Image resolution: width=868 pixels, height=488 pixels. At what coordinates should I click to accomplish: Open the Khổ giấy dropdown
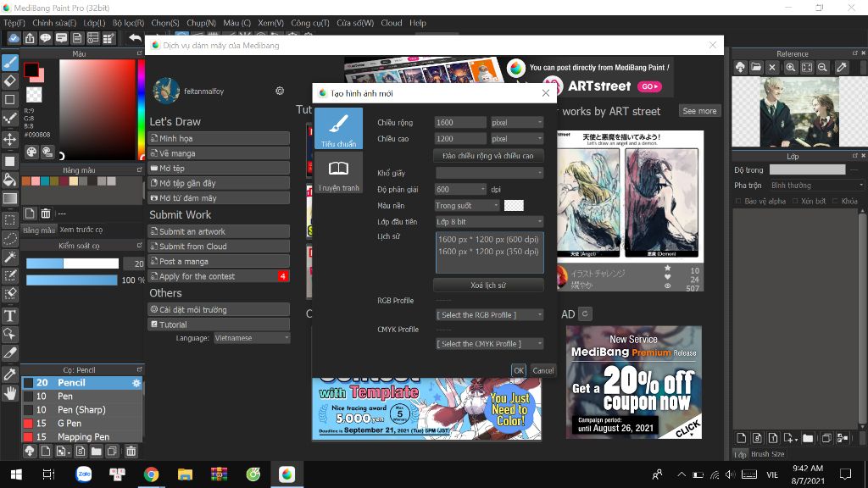pyautogui.click(x=489, y=173)
